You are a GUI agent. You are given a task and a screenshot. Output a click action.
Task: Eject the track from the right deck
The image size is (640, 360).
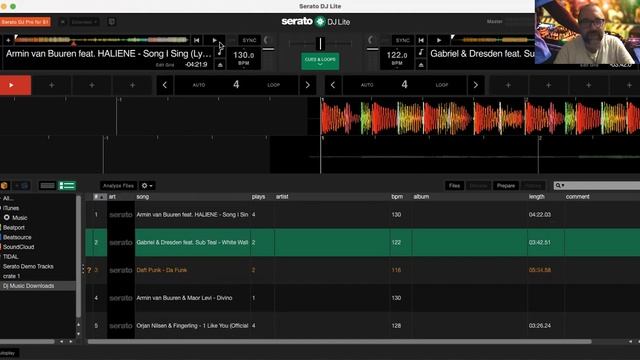[x=421, y=64]
